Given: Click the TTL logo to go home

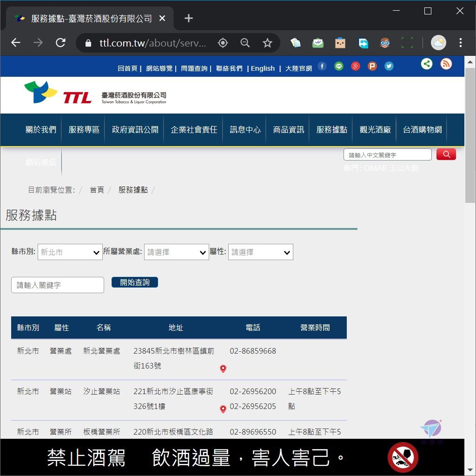Looking at the screenshot, I should 95,93.
